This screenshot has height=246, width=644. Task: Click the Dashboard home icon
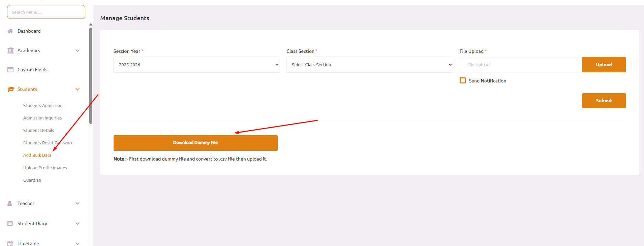[10, 31]
